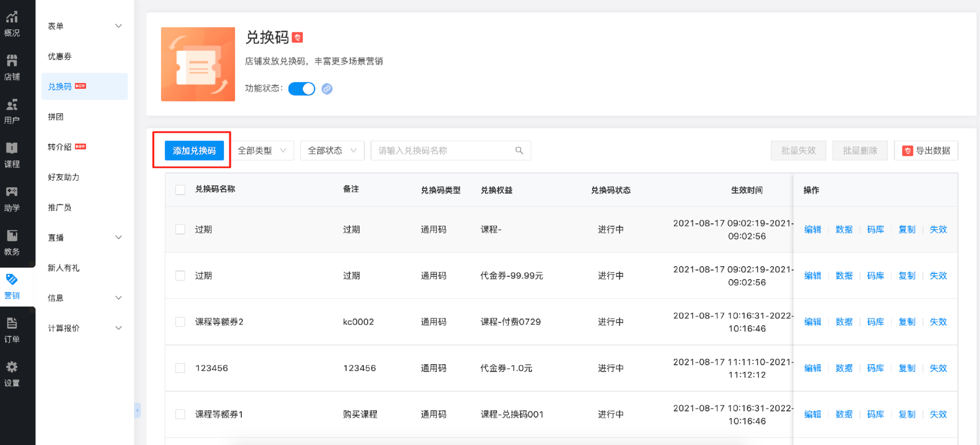This screenshot has width=980, height=445.
Task: Open the 助学 study aid section icon
Action: tap(12, 192)
